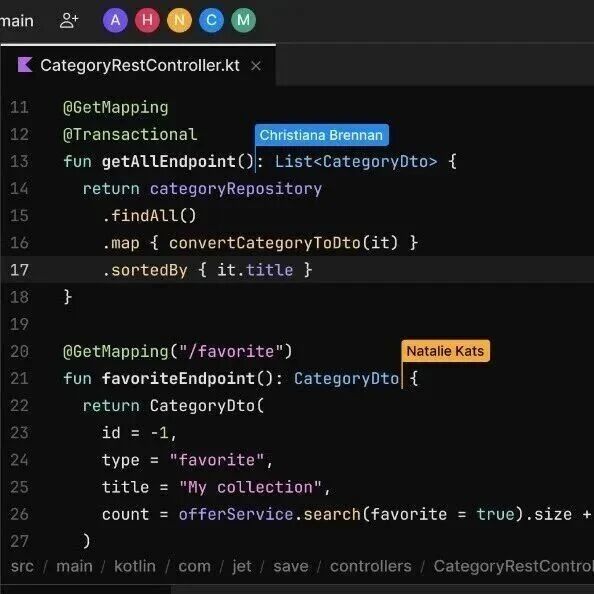The height and width of the screenshot is (594, 594).
Task: Click the add collaborator icon
Action: [x=69, y=20]
